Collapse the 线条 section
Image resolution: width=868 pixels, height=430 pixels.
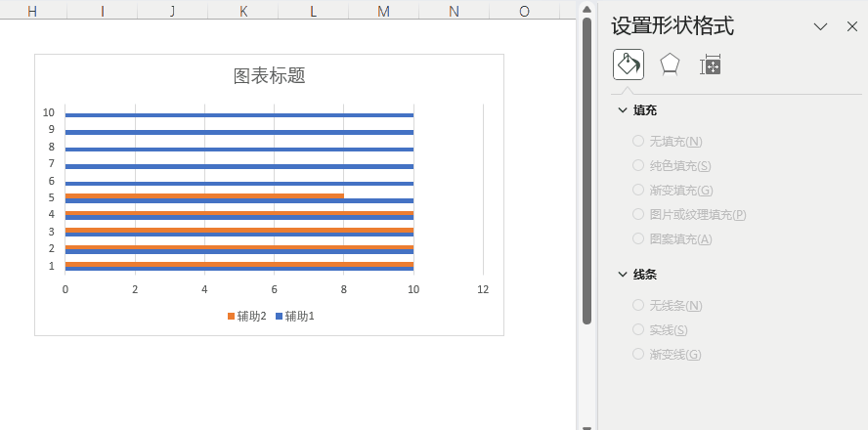[623, 274]
